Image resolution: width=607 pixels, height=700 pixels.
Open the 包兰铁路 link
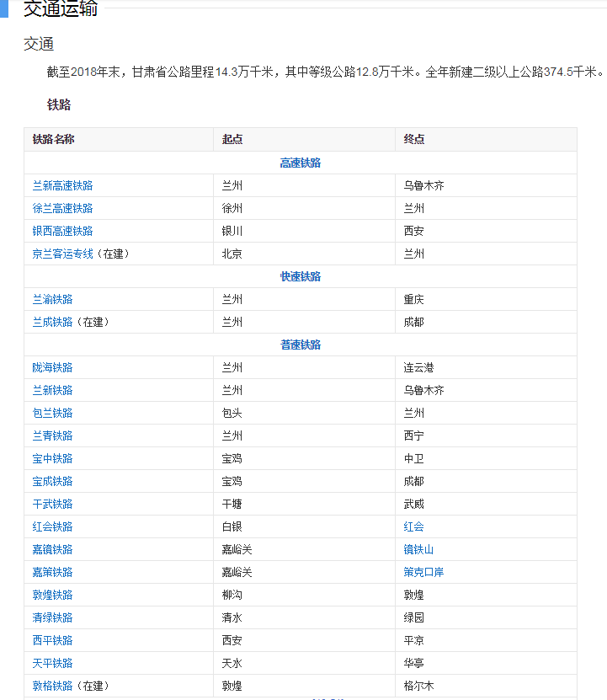(x=52, y=414)
